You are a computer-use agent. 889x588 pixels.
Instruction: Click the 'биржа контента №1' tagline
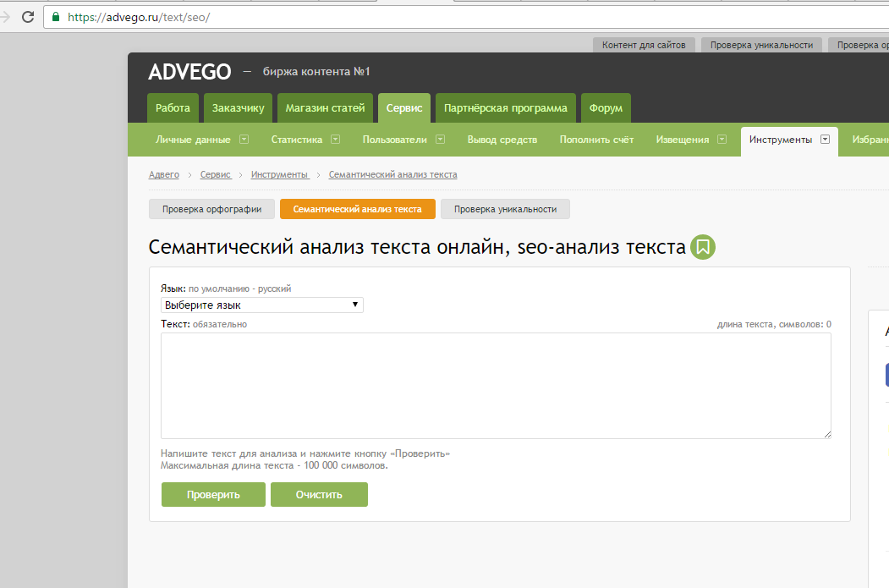(x=316, y=71)
